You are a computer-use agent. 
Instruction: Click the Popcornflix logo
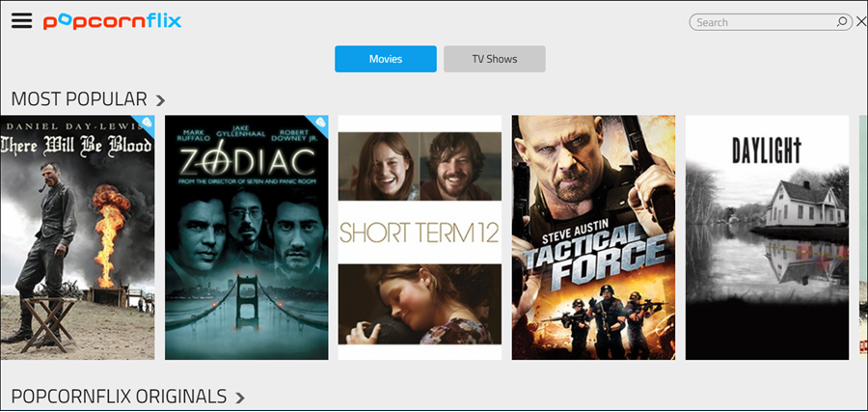[113, 21]
